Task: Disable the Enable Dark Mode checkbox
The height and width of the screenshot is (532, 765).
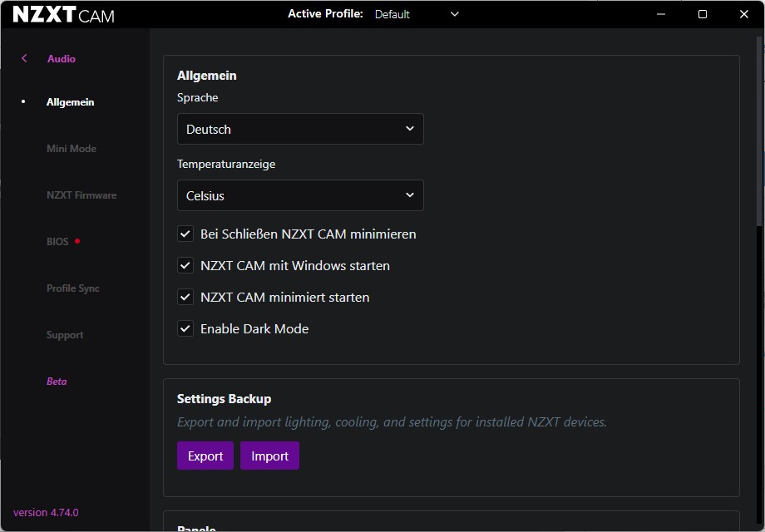Action: pyautogui.click(x=185, y=329)
